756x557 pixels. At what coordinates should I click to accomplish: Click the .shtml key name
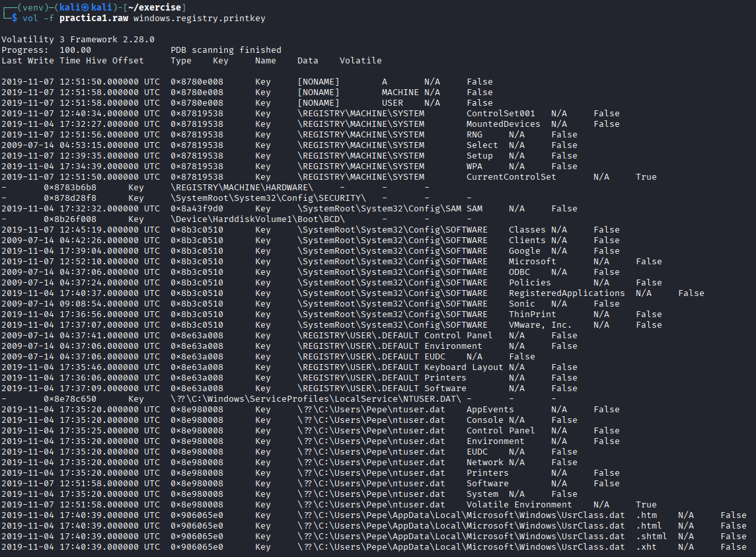click(651, 537)
